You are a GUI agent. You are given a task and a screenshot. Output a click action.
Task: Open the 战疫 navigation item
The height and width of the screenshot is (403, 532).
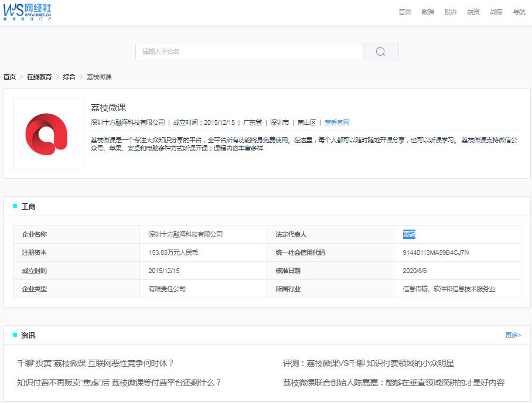(496, 11)
